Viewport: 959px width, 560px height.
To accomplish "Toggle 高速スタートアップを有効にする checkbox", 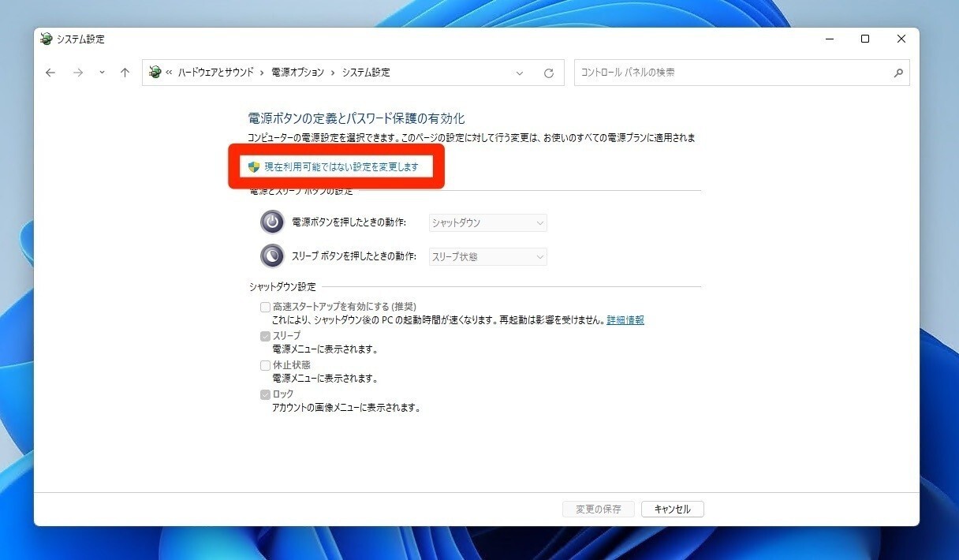I will click(266, 307).
